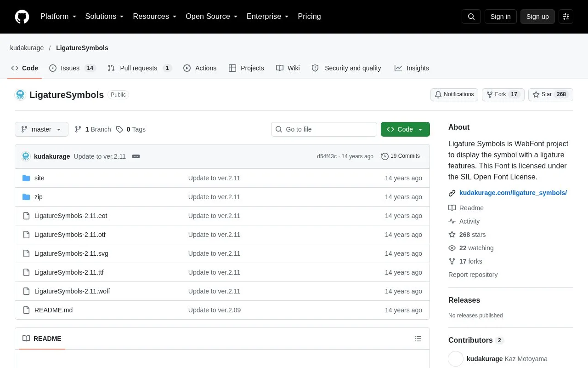
Task: Open the search magnifier button
Action: [471, 17]
